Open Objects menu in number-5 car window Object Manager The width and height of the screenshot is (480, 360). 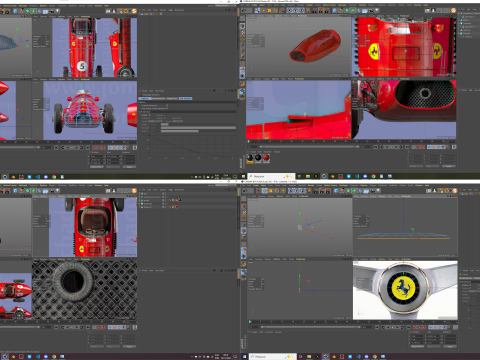click(163, 10)
